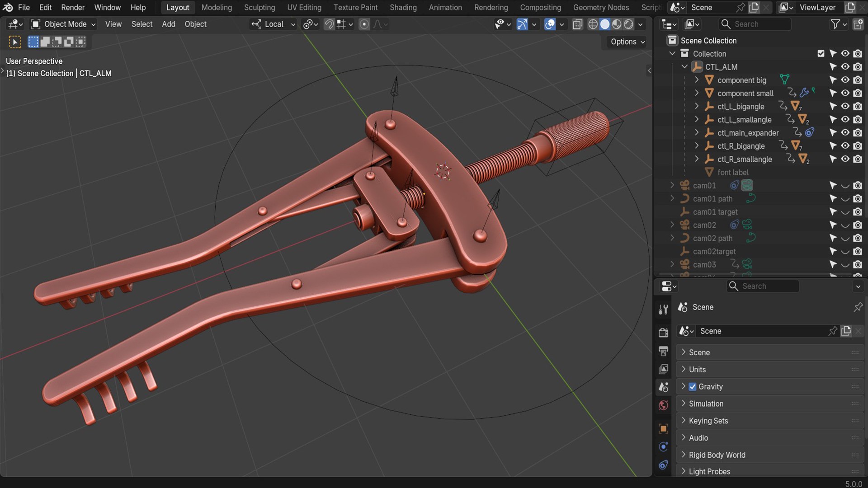Open the Render properties tab

663,333
